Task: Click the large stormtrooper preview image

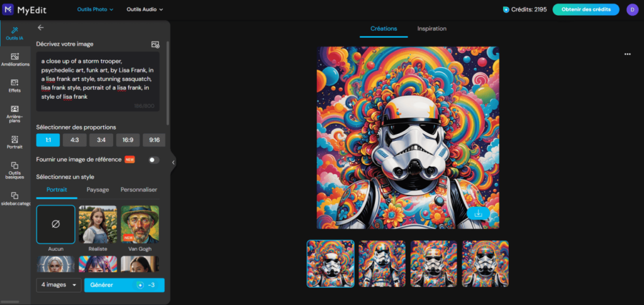Action: [408, 138]
